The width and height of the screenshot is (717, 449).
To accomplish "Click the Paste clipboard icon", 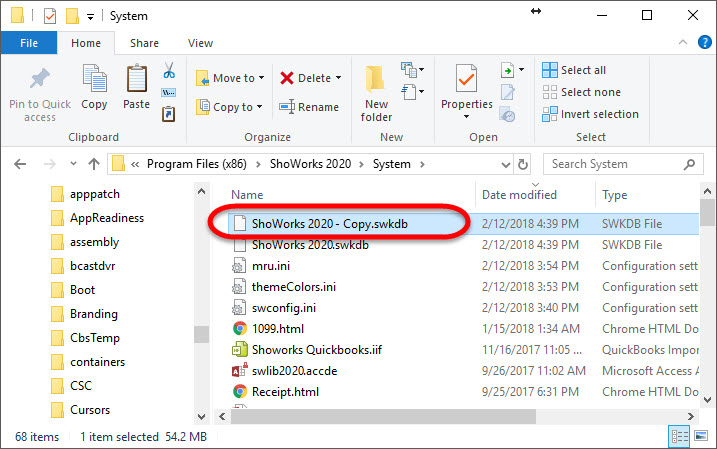I will tap(136, 79).
